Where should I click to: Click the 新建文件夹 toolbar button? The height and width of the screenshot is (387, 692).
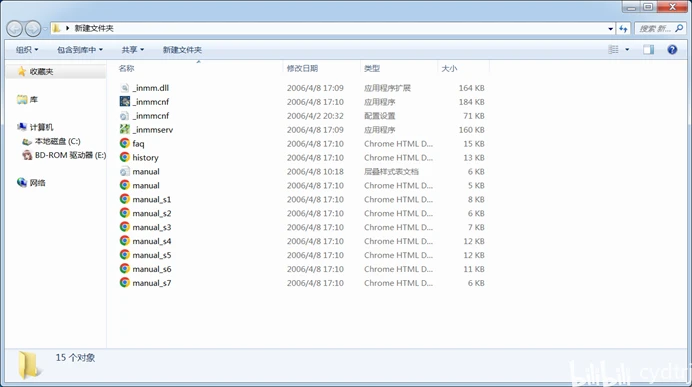click(x=182, y=50)
